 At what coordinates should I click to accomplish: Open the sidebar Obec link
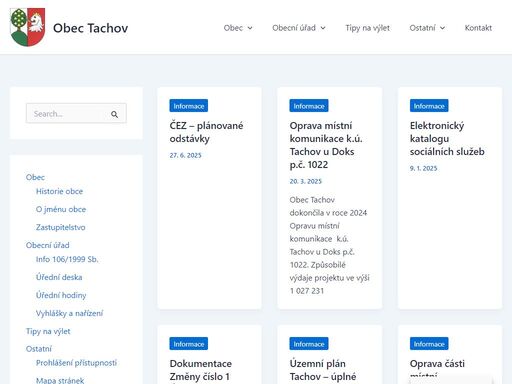point(35,177)
